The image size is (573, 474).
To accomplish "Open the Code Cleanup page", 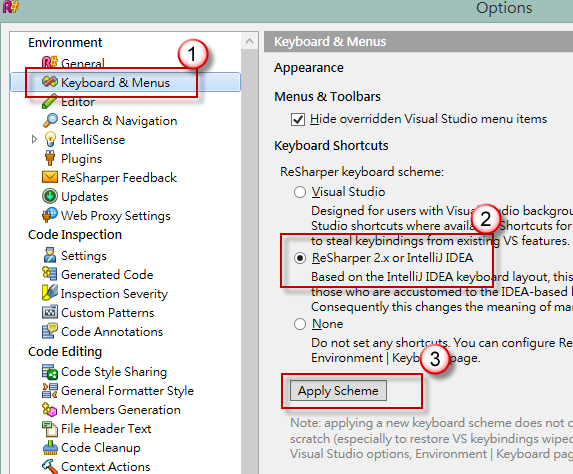I will click(x=100, y=448).
